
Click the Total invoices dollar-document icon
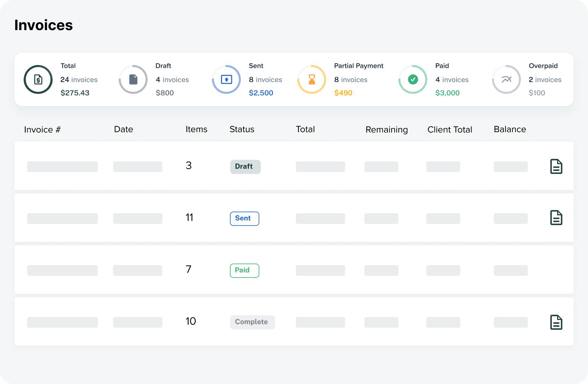click(38, 79)
